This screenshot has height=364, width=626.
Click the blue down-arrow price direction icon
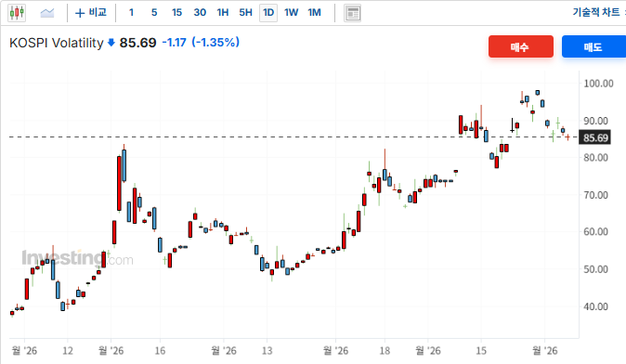pyautogui.click(x=111, y=43)
